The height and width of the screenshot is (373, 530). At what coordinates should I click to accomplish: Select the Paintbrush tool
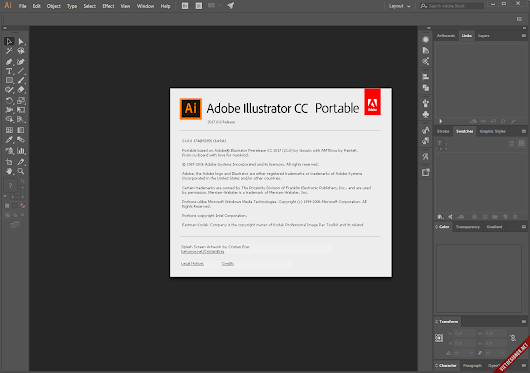(21, 80)
